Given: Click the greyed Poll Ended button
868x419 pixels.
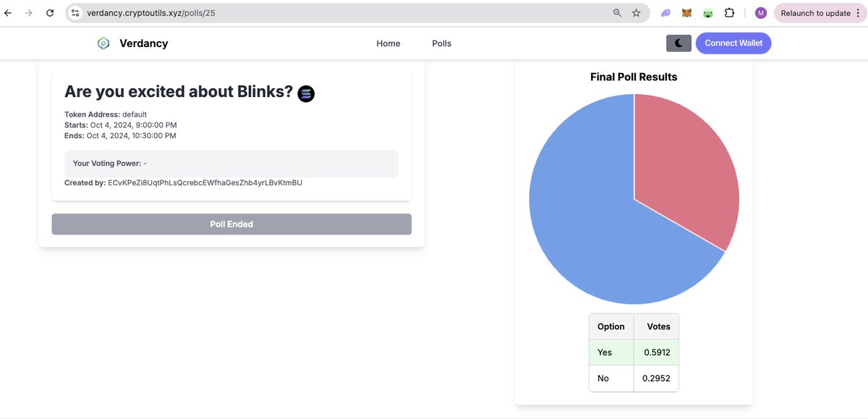Looking at the screenshot, I should coord(231,224).
